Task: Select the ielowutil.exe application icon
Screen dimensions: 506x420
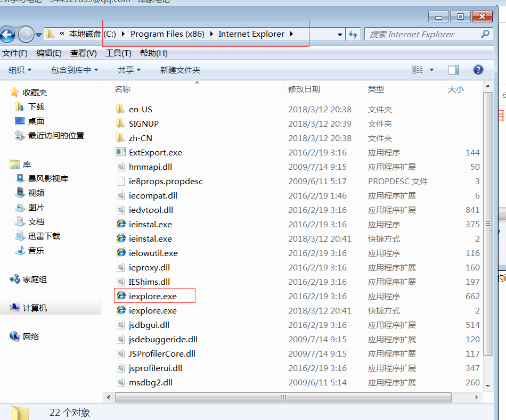Action: [121, 252]
